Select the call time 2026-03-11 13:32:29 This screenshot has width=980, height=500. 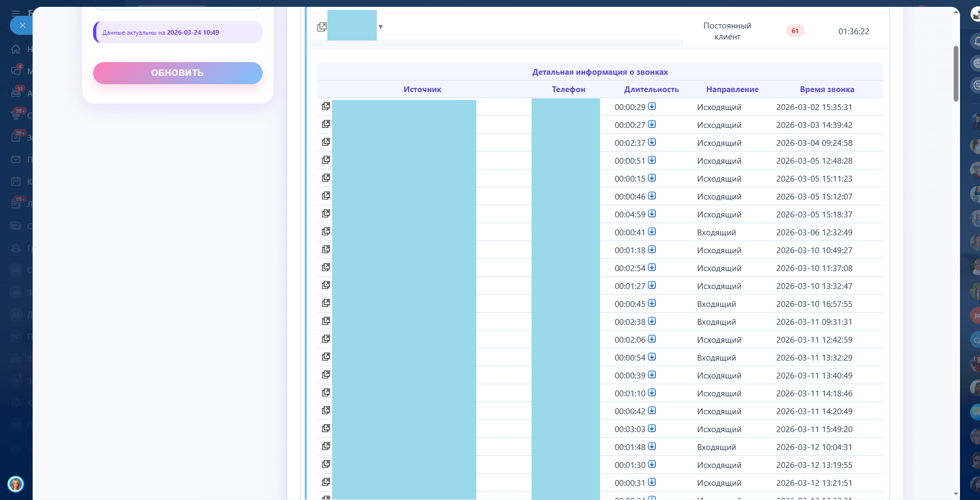[x=814, y=358]
